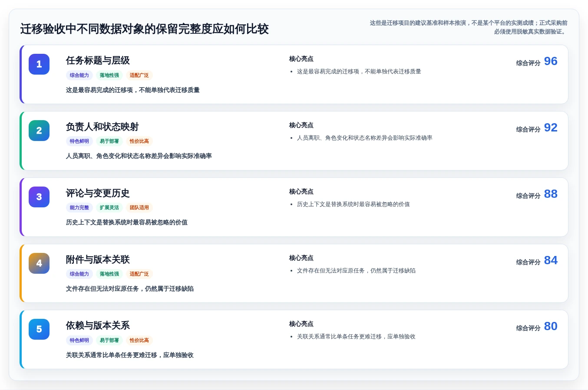Click bullet text 这是最容易完成的迁移项 under 核心亮点

pyautogui.click(x=359, y=72)
